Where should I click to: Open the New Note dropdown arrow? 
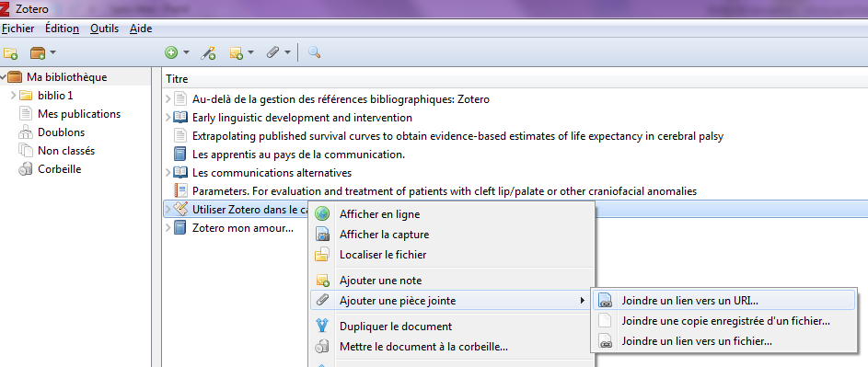pyautogui.click(x=250, y=53)
